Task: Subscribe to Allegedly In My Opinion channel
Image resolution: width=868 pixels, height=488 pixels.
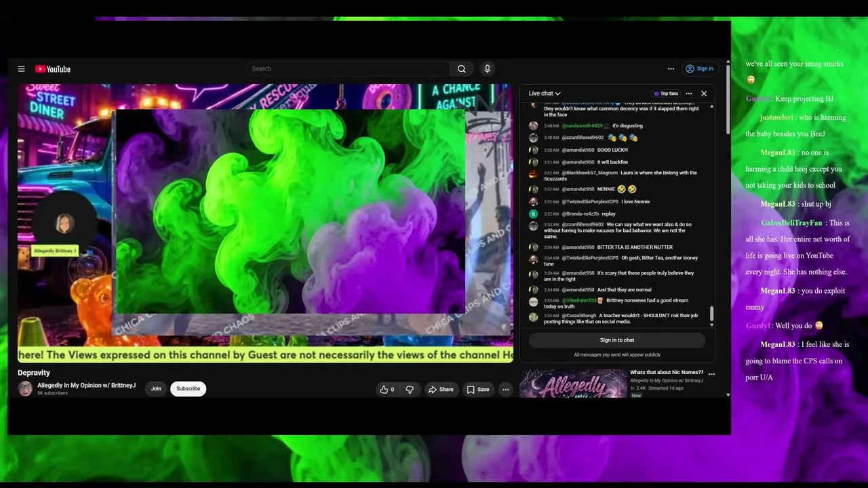Action: coord(188,388)
